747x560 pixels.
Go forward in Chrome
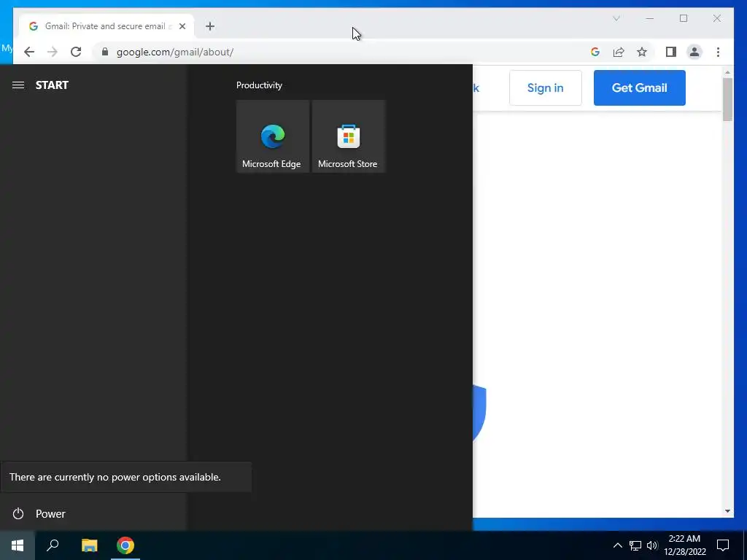(x=53, y=52)
